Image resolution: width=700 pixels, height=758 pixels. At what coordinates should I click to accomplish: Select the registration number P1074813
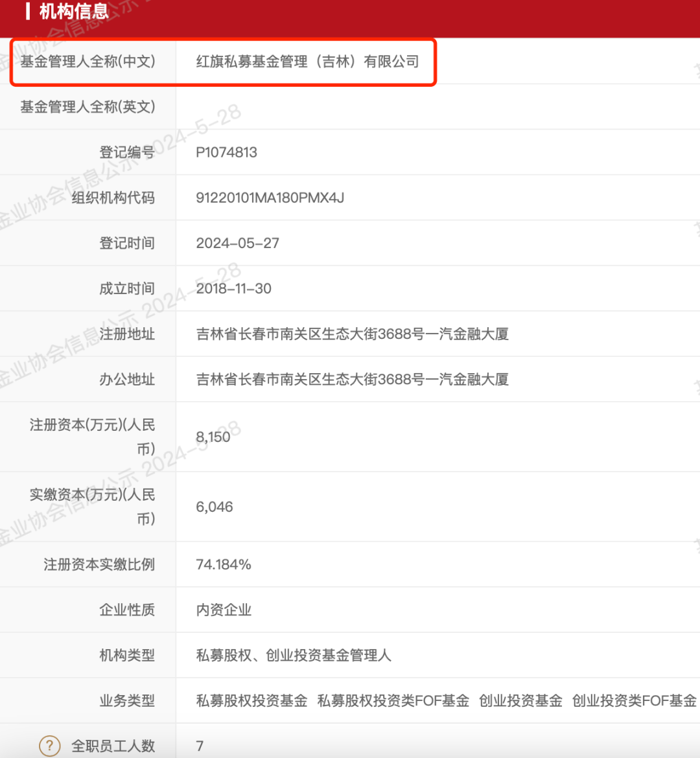point(226,152)
